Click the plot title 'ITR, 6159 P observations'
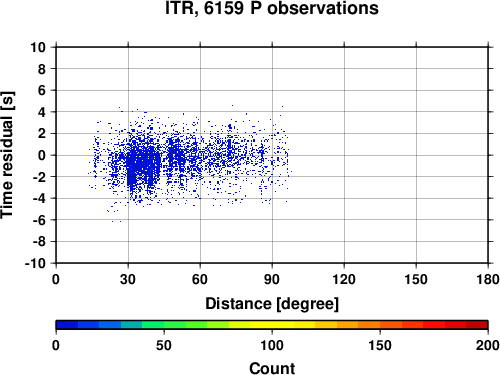 272,8
